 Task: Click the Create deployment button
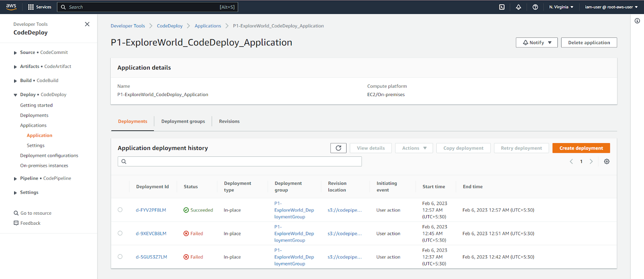coord(581,148)
